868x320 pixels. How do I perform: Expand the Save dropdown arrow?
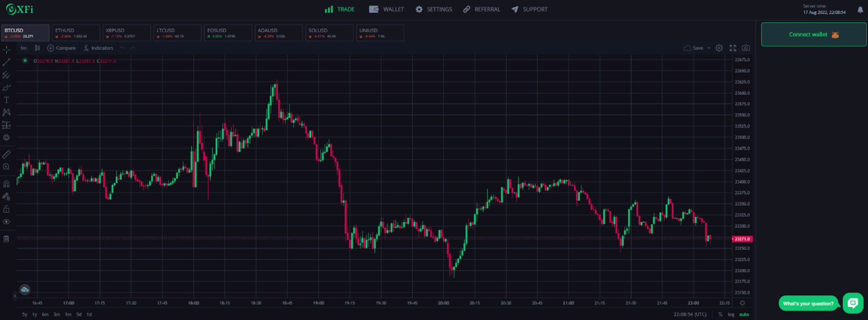tap(708, 48)
